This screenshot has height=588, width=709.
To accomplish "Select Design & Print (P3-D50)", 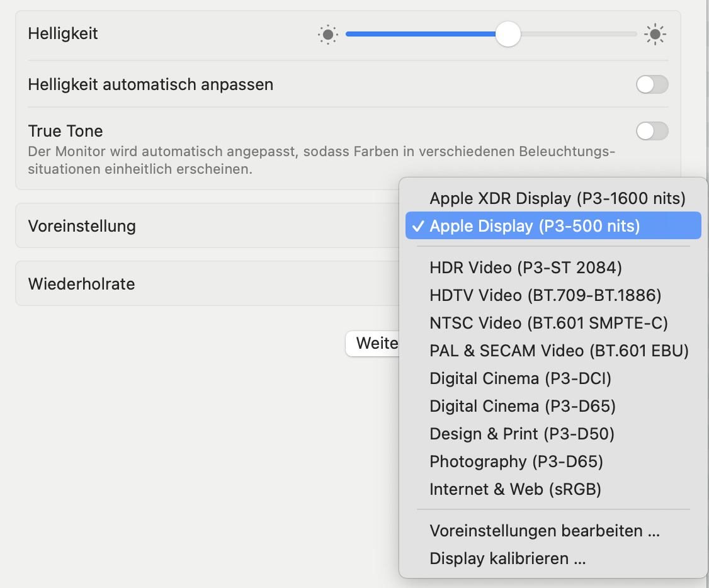I will (521, 434).
